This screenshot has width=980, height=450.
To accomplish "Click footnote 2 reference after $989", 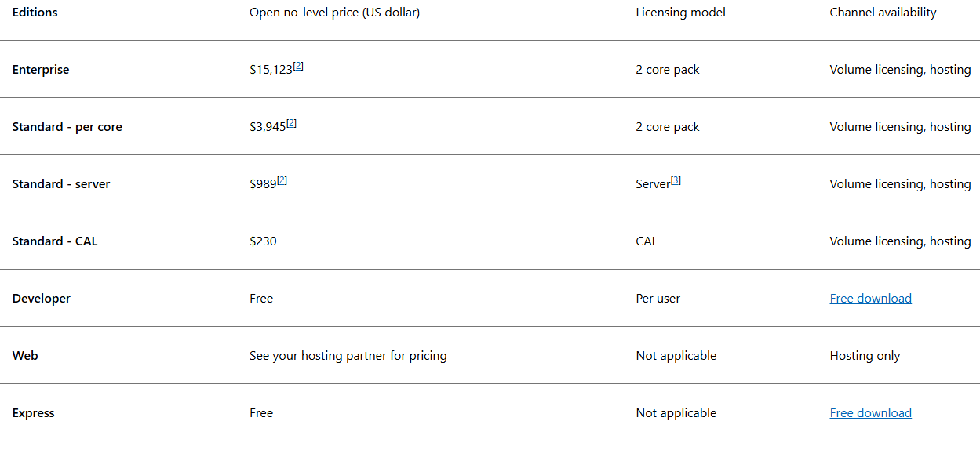I will click(282, 181).
